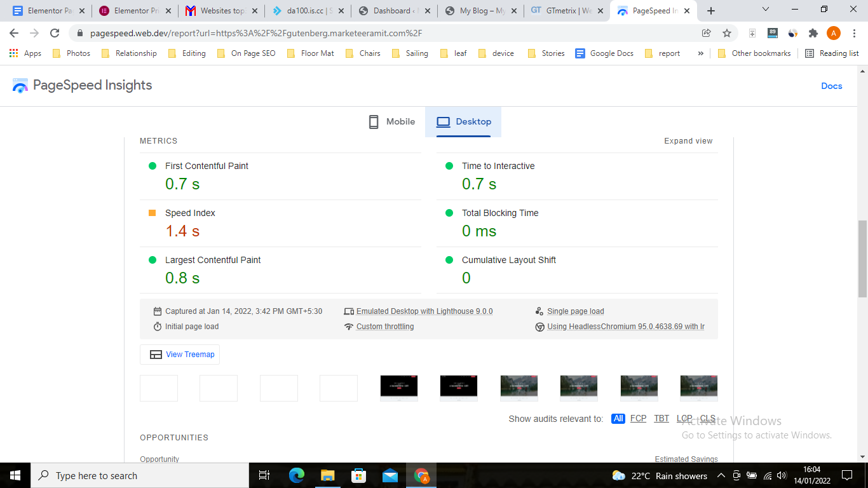Open the On Page SEO bookmark folder
This screenshot has width=868, height=488.
[x=247, y=53]
